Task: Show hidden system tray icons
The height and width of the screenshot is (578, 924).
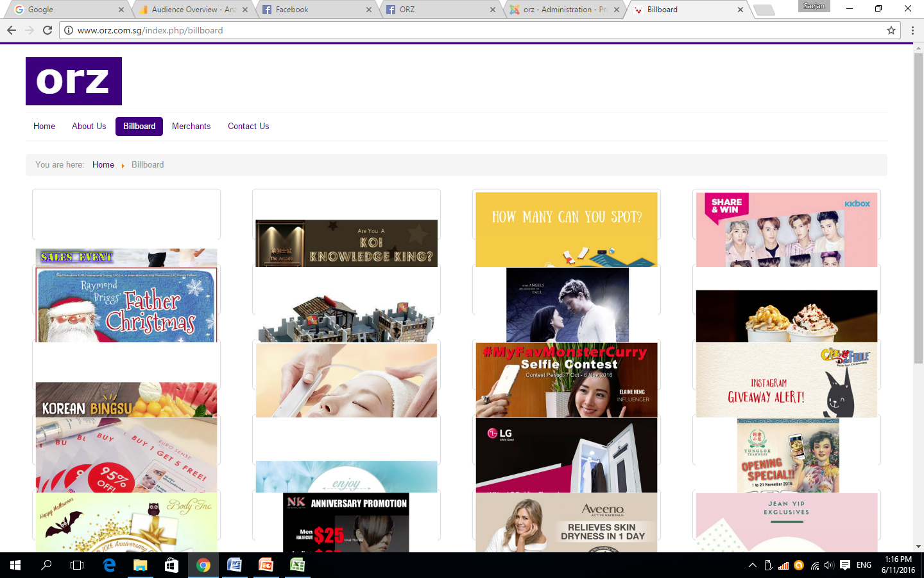Action: [x=752, y=565]
